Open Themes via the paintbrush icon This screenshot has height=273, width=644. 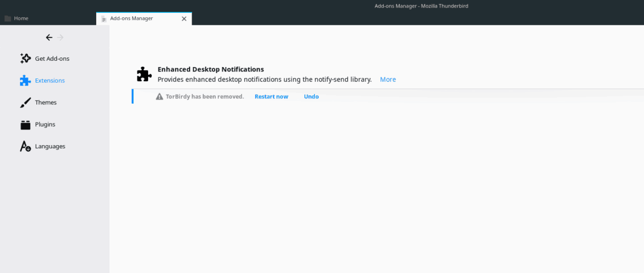coord(25,103)
